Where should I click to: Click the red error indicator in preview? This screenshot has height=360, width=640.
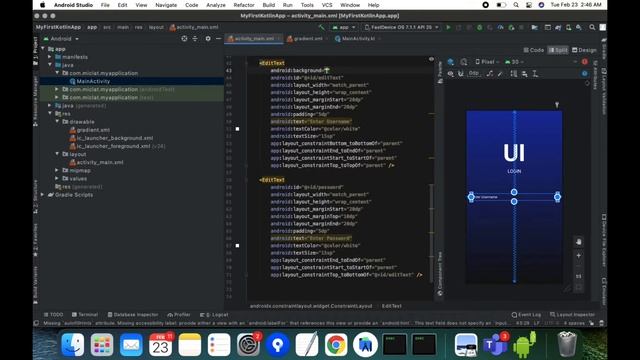pos(584,62)
